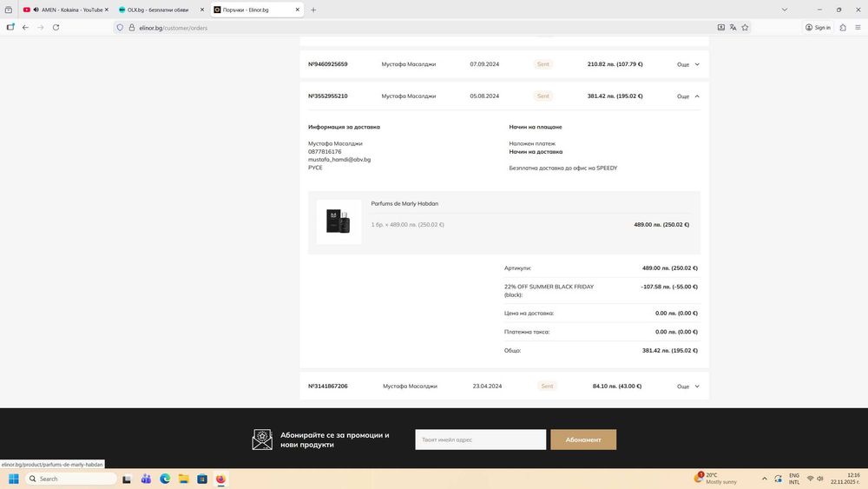
Task: Bookmark this page with star icon
Action: click(745, 27)
